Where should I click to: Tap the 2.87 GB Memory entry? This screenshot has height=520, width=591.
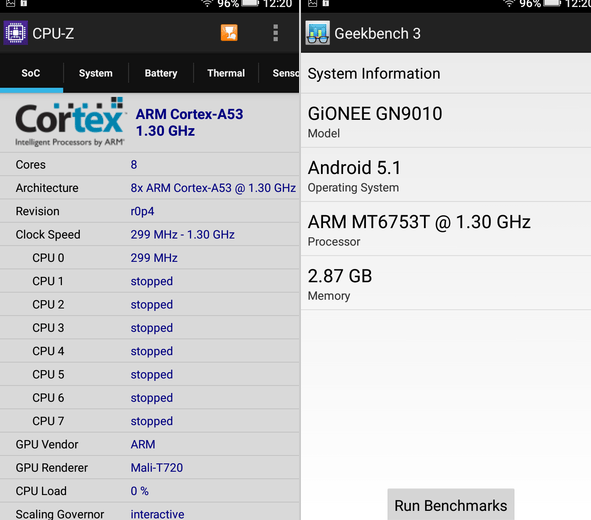coord(446,284)
